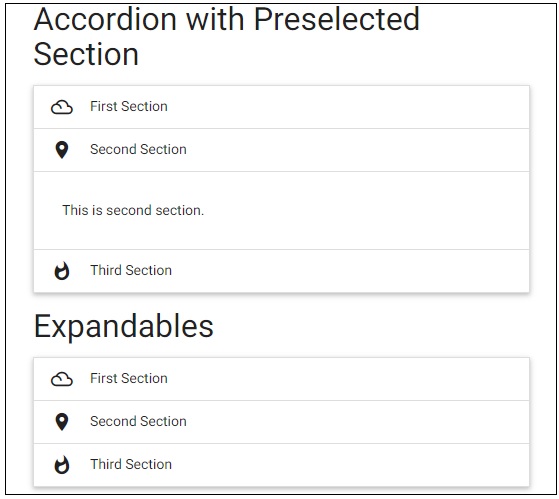
Task: Click the flame icon under Expandables
Action: point(62,465)
